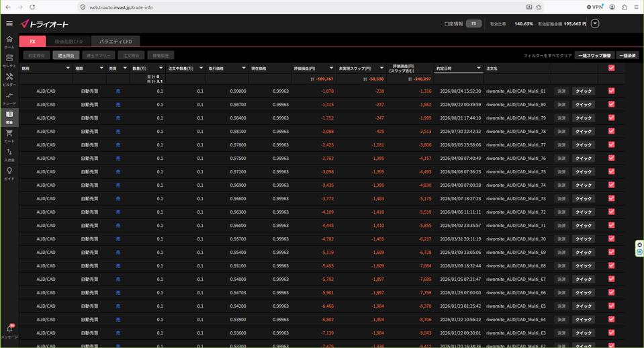The height and width of the screenshot is (348, 644).
Task: Click フィルターをすべてクリア link
Action: (x=547, y=56)
